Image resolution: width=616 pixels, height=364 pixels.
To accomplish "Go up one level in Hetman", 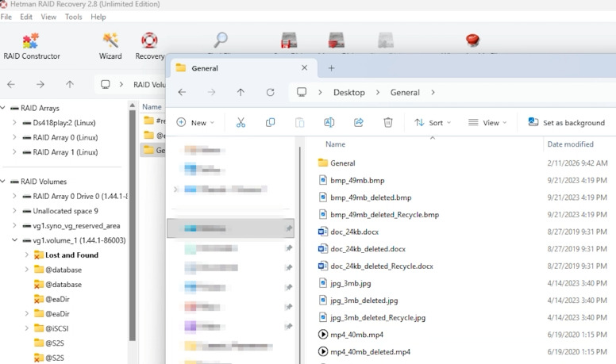I will 70,84.
